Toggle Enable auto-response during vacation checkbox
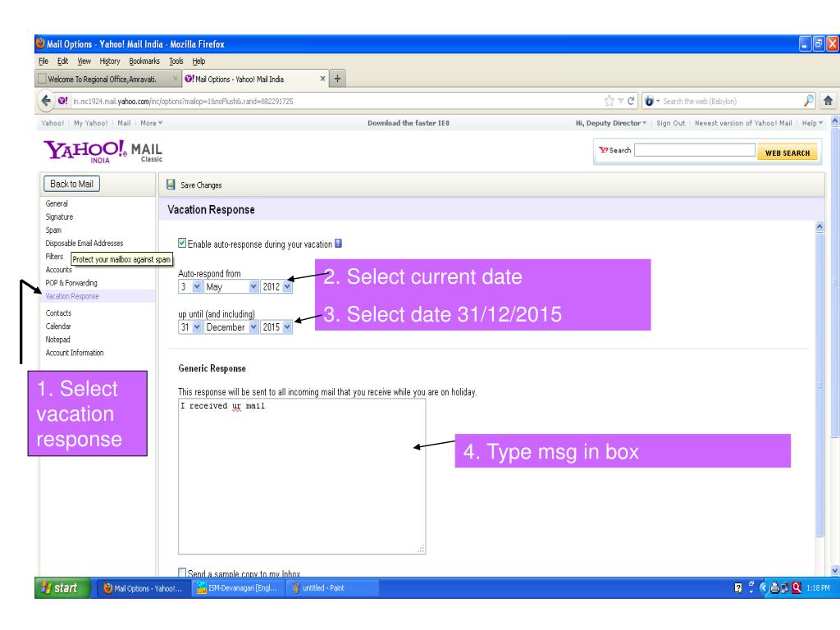 [182, 243]
